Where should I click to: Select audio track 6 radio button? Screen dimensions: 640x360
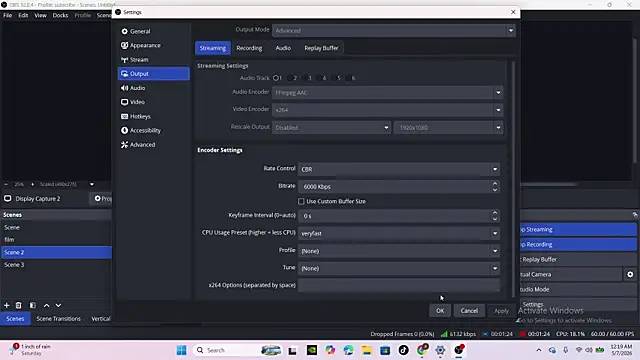[x=349, y=78]
